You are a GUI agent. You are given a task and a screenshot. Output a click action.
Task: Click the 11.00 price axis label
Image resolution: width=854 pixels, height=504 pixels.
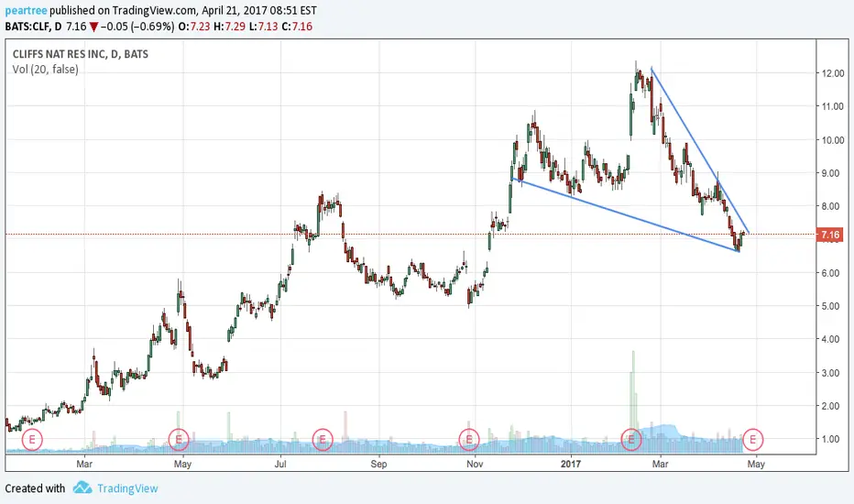(833, 107)
